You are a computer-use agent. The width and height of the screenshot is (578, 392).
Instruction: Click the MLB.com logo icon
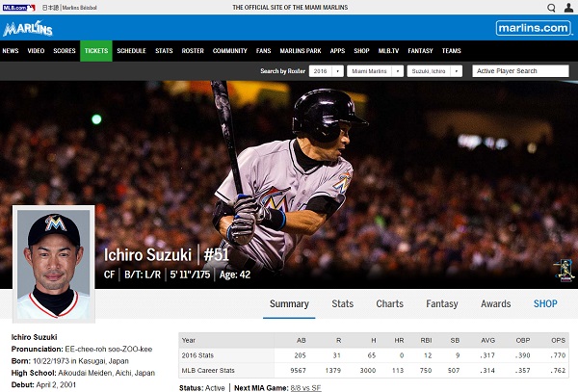[x=19, y=8]
